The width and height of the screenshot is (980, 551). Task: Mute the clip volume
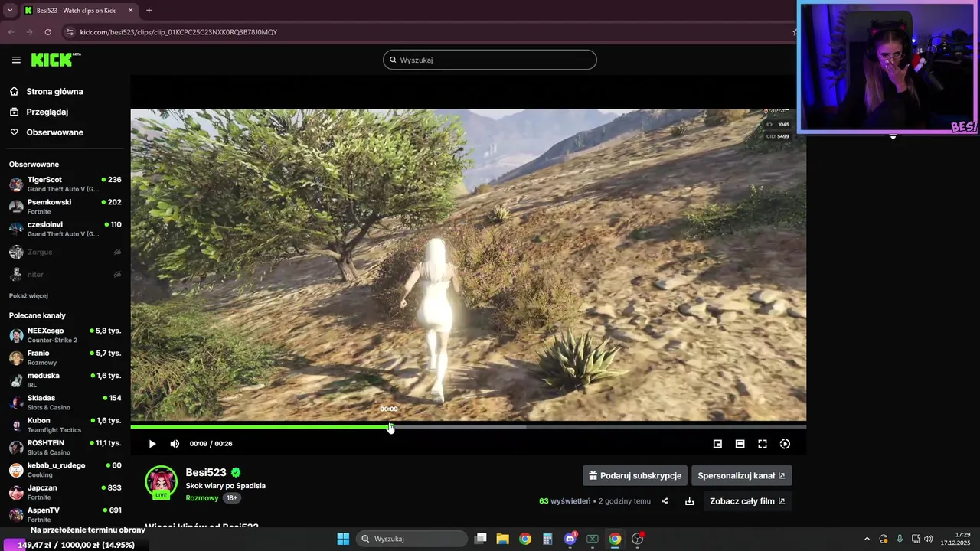click(x=175, y=444)
